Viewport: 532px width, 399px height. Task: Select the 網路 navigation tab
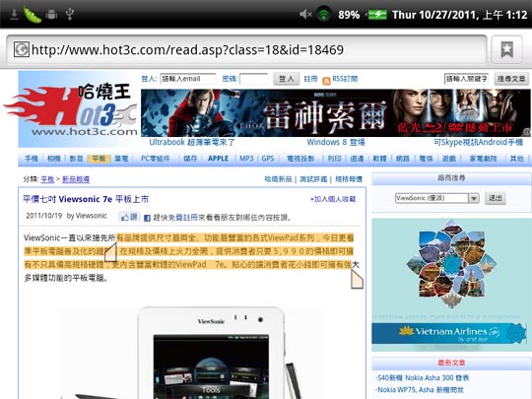tap(403, 159)
